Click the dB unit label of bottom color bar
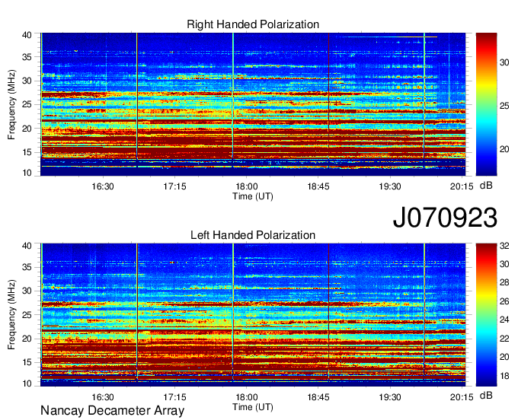 coord(486,395)
